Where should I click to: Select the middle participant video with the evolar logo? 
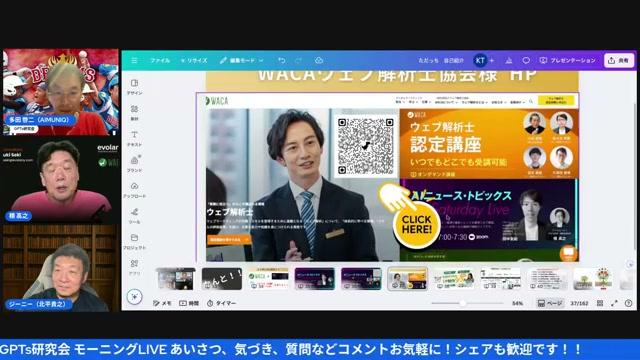click(x=61, y=180)
